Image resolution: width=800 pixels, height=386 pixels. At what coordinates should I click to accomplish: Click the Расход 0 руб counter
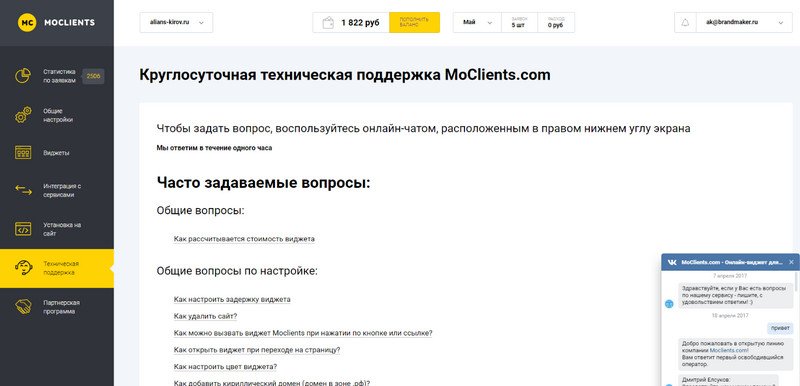click(x=555, y=22)
